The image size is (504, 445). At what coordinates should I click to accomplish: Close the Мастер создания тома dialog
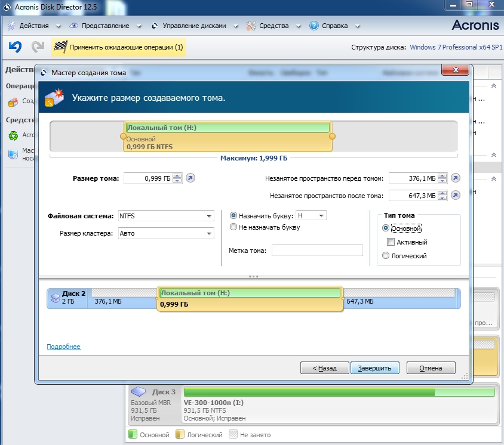tap(455, 70)
